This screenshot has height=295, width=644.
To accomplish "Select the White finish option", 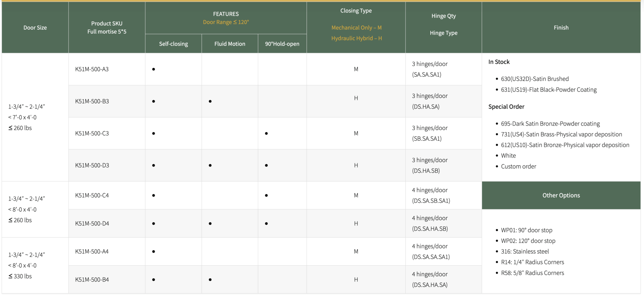I will 508,156.
